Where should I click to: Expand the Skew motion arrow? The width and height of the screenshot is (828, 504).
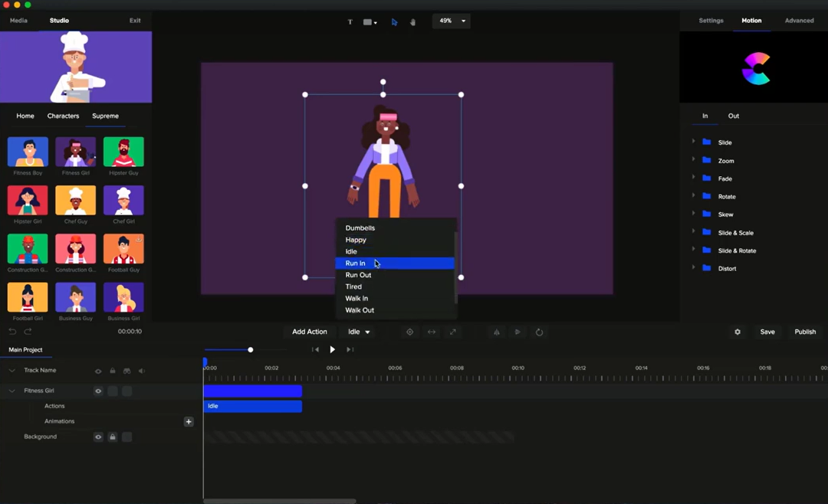[x=693, y=213]
